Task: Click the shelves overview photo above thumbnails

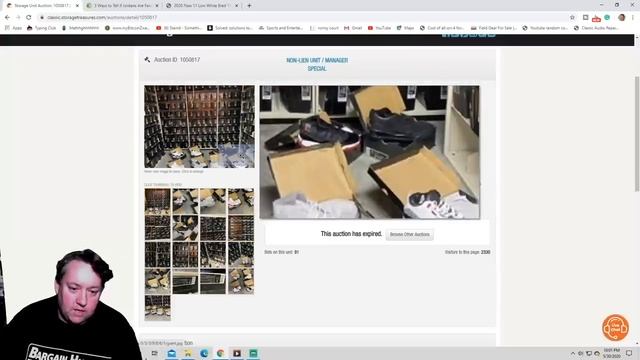Action: 199,127
